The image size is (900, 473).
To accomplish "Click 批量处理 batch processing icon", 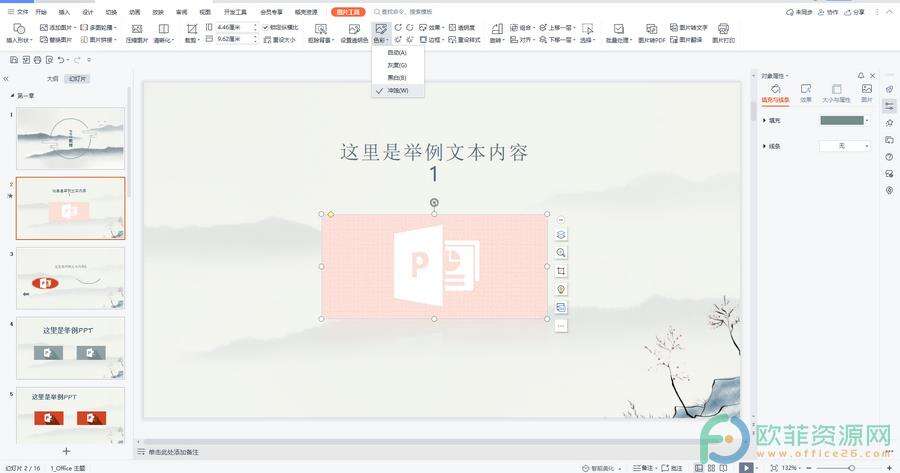I will (618, 34).
